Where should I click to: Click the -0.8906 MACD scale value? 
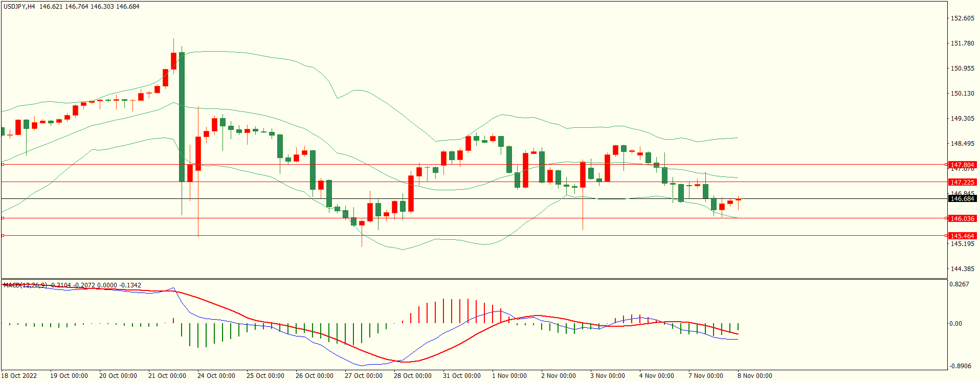coord(960,366)
